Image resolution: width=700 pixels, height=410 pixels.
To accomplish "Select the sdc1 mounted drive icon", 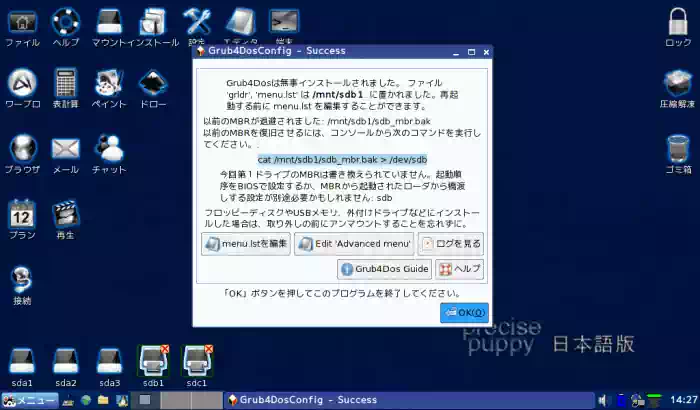I will (196, 363).
